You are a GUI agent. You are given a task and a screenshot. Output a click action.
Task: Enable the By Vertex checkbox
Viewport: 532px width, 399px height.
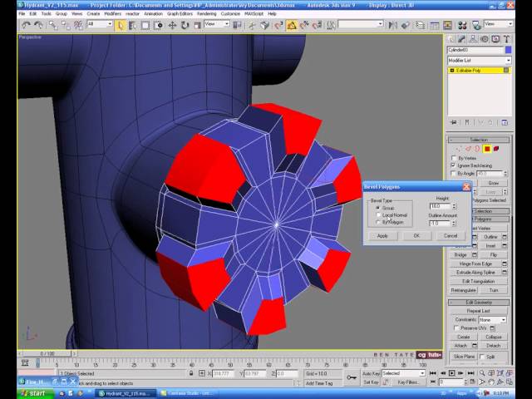453,158
